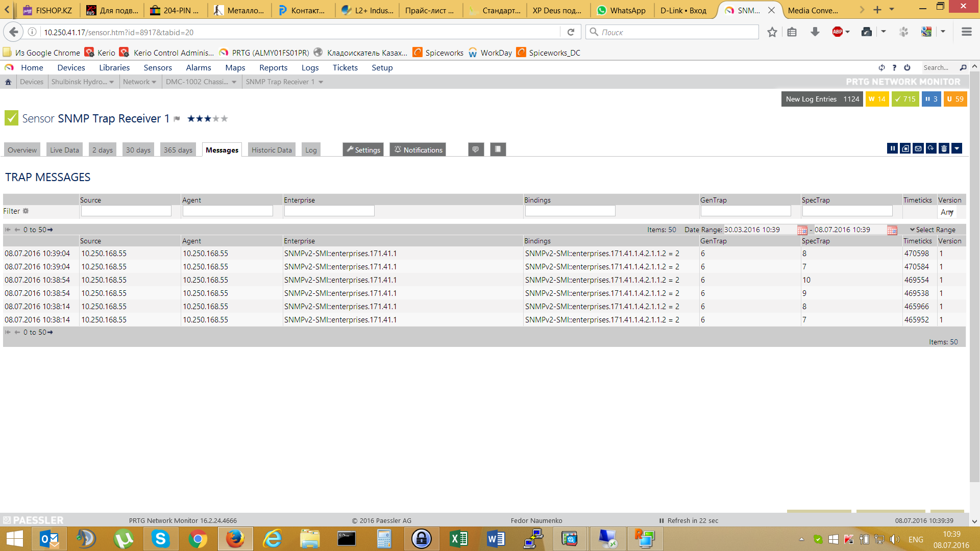Click the add ticket icon in sensor toolbar
This screenshot has height=551, width=980.
coord(905,148)
